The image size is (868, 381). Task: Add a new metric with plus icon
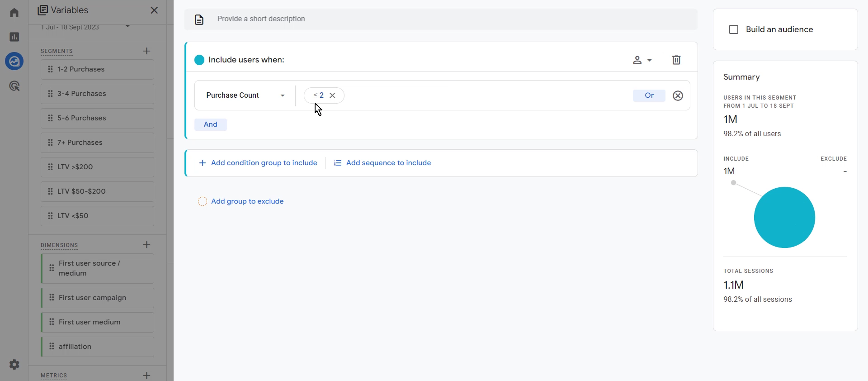(x=146, y=375)
